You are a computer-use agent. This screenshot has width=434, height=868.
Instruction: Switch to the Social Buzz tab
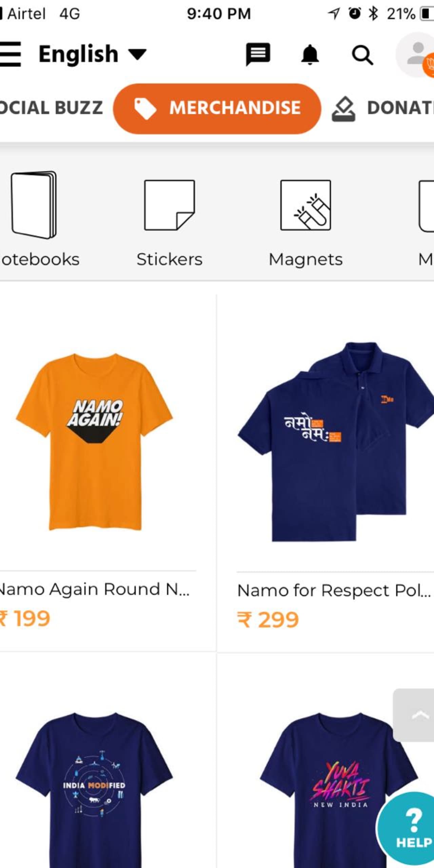point(51,108)
